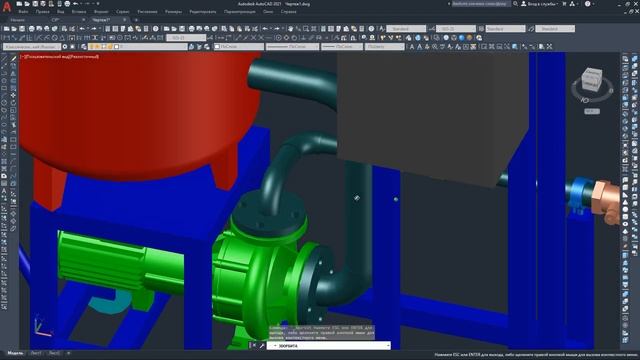Switch to the Чертеж1 drawing tab
Viewport: 640px width, 360px height.
point(102,20)
